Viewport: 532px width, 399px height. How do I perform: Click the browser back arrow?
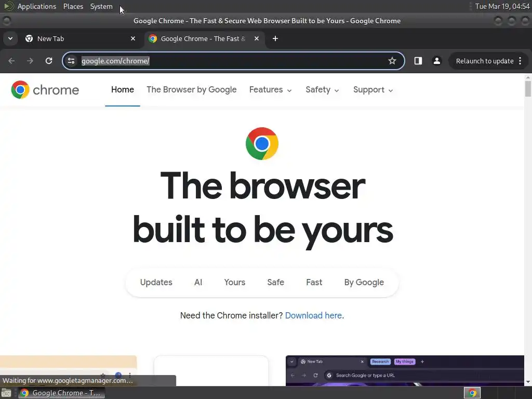click(x=11, y=61)
